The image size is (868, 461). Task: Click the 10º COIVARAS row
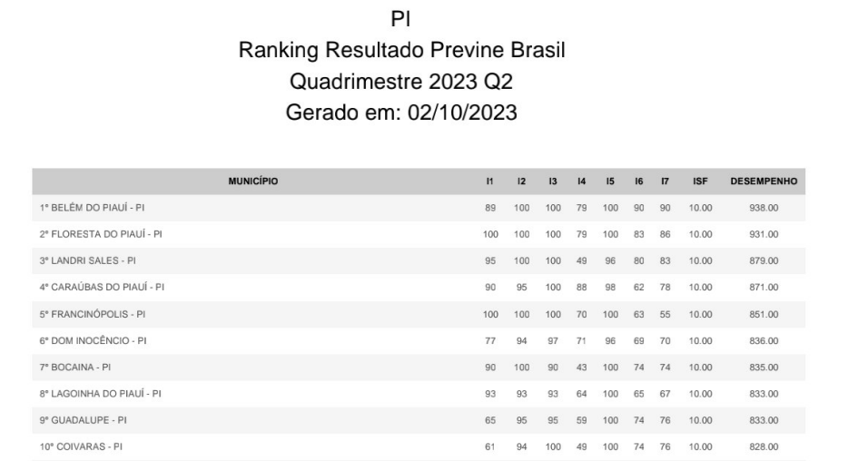click(x=419, y=446)
